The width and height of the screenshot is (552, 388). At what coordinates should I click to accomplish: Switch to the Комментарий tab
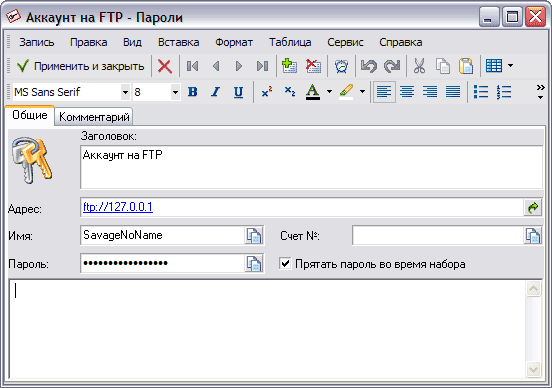94,117
